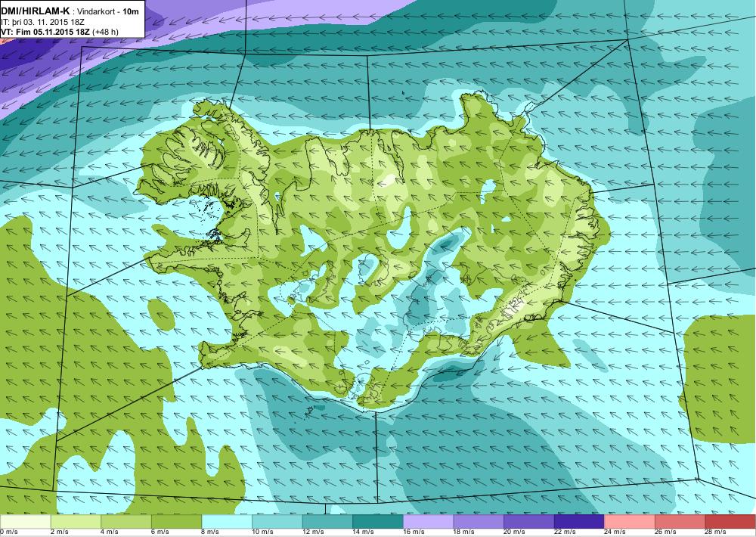Viewport: 756px width, 537px height.
Task: Select the "4 m/s" legend label
Action: pos(110,532)
